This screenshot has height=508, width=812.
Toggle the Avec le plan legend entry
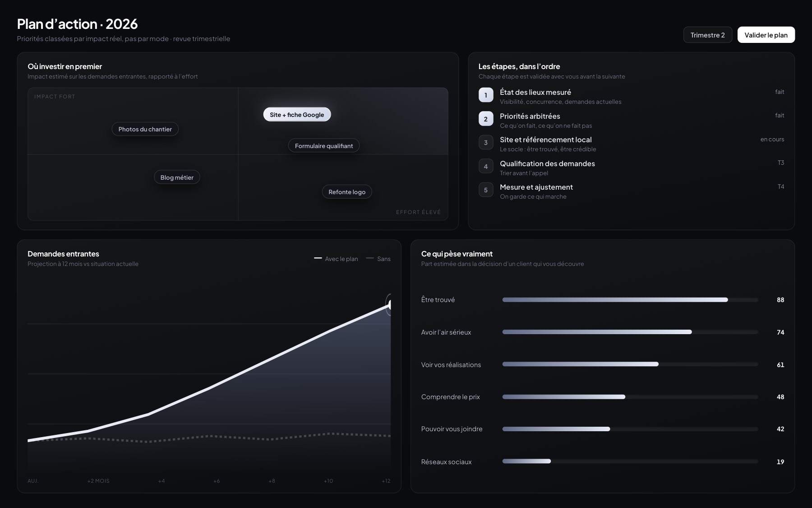[336, 259]
